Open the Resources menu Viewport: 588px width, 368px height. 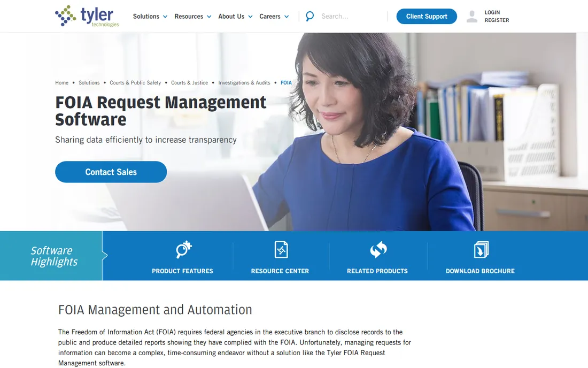(189, 17)
